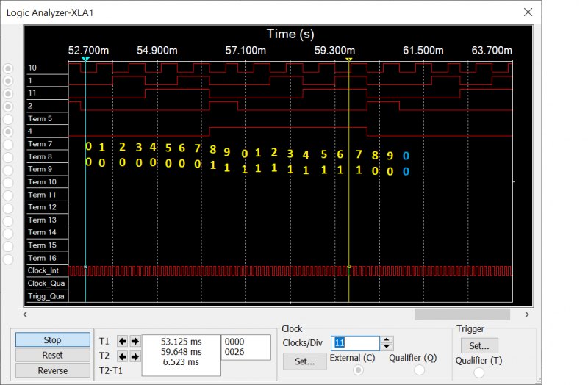Viewport: 588px width, 385px height.
Task: Click the T2 cursor right arrow
Action: coord(135,357)
